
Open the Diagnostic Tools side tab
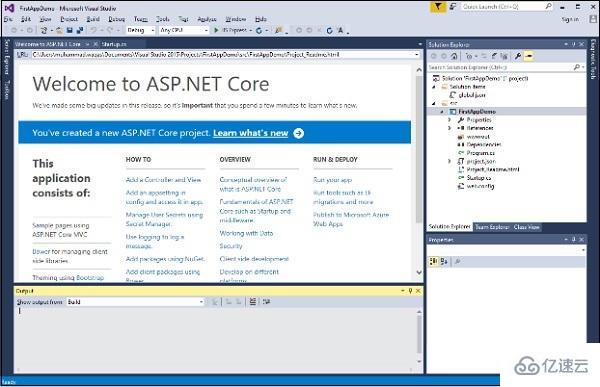coord(593,60)
